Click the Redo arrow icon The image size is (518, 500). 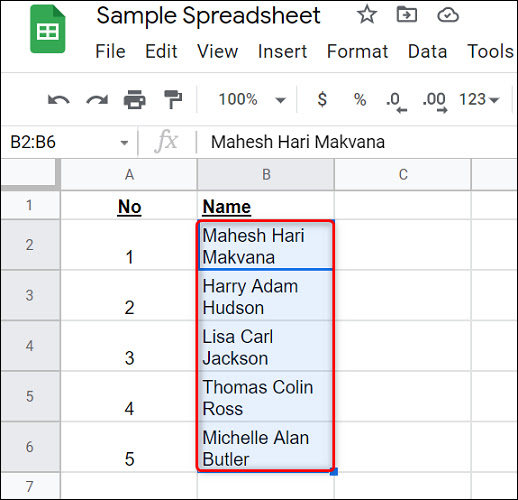[x=97, y=100]
